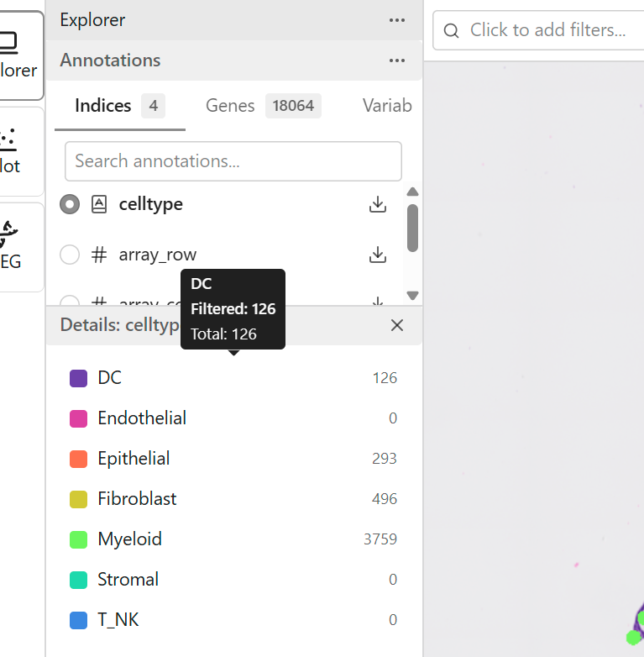Switch to the Variables tab
644x657 pixels.
click(x=387, y=106)
